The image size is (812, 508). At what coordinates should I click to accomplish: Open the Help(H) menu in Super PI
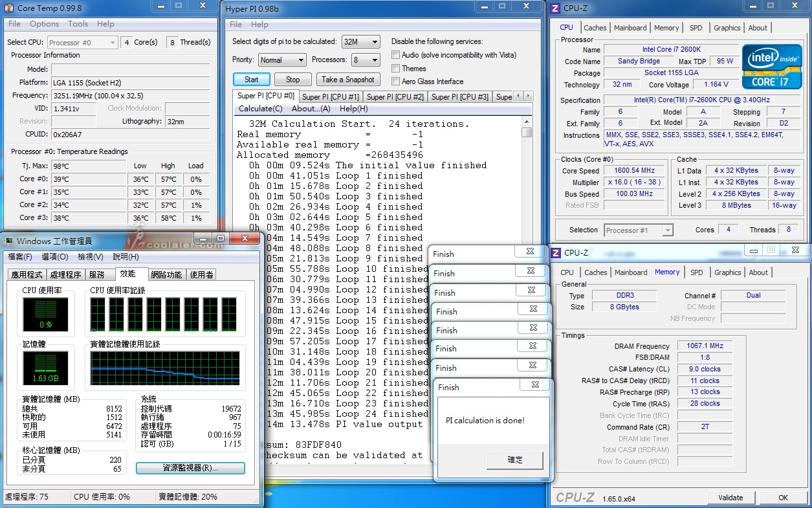point(353,109)
